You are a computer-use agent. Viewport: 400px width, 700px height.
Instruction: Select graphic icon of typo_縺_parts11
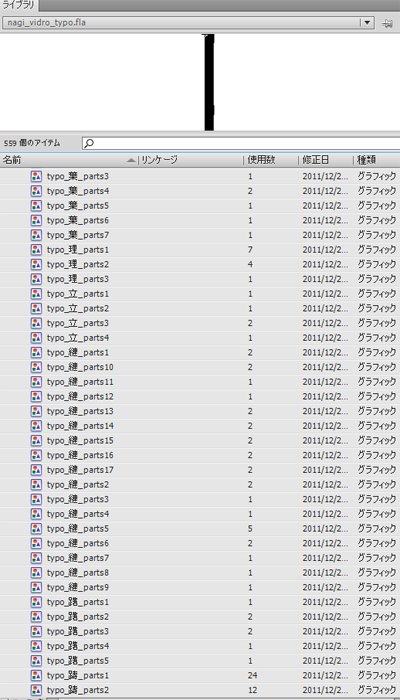pos(36,382)
